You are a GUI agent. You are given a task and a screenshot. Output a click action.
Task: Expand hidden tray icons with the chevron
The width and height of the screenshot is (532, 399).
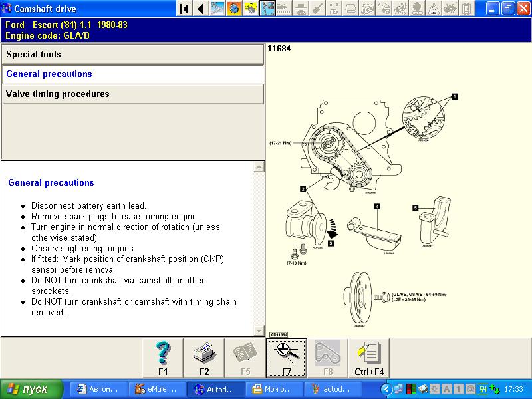[386, 389]
